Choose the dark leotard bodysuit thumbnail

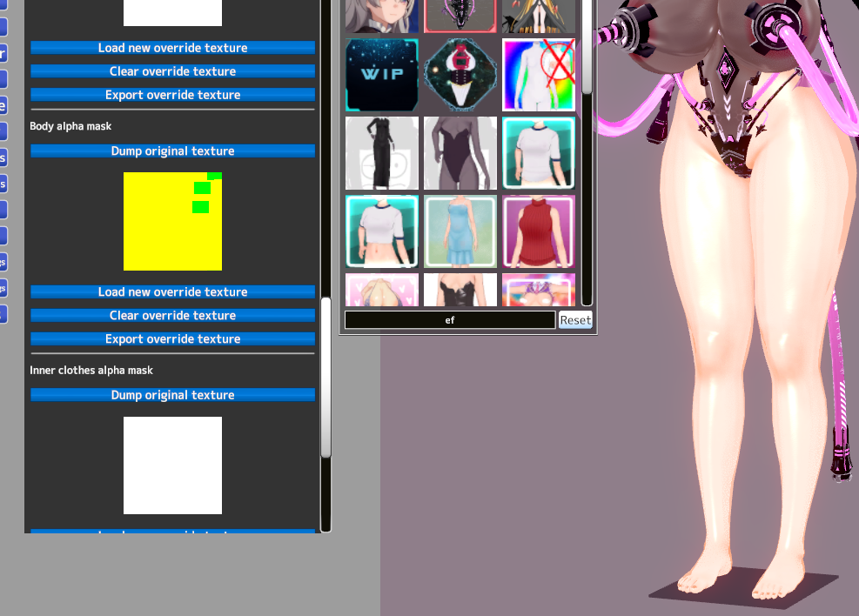tap(460, 153)
